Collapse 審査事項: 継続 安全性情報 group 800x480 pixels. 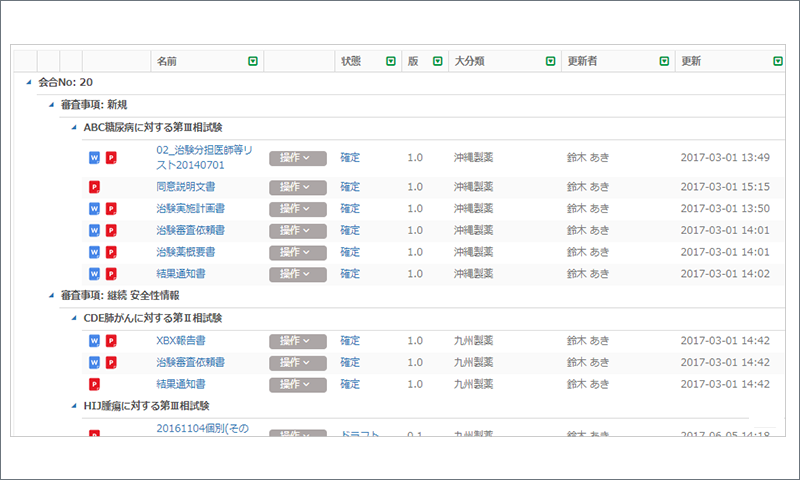tap(52, 295)
